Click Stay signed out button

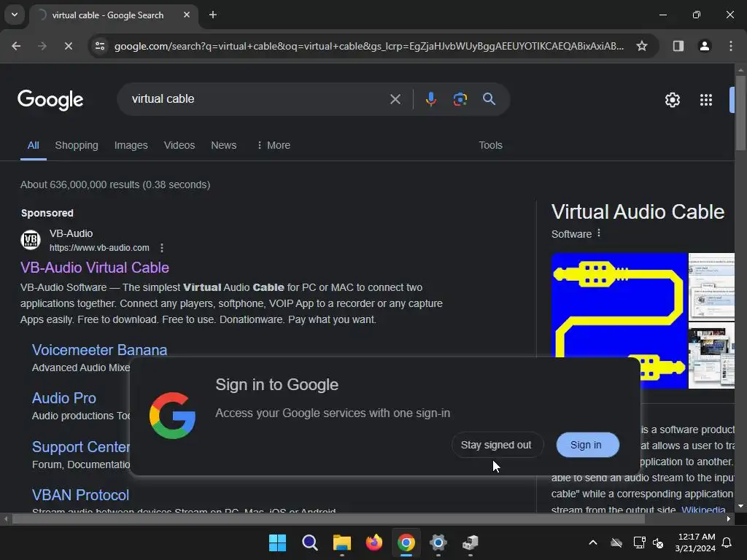coord(496,445)
